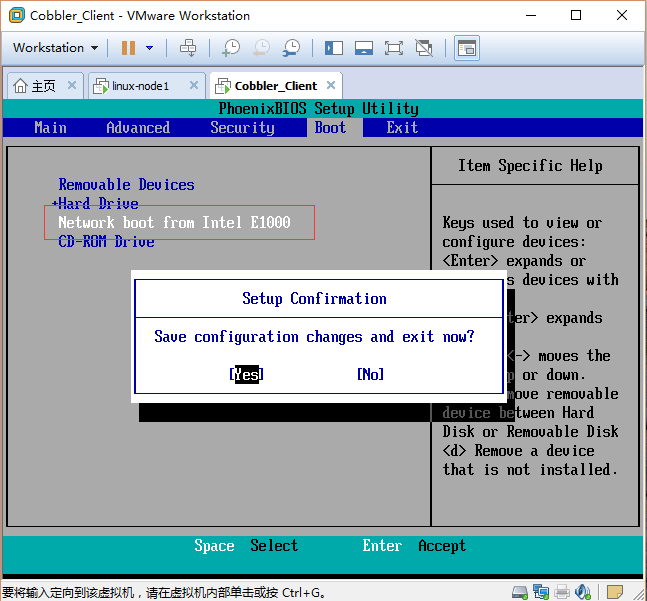Click the VMware Workstation title bar icon
This screenshot has height=601, width=647.
click(17, 15)
